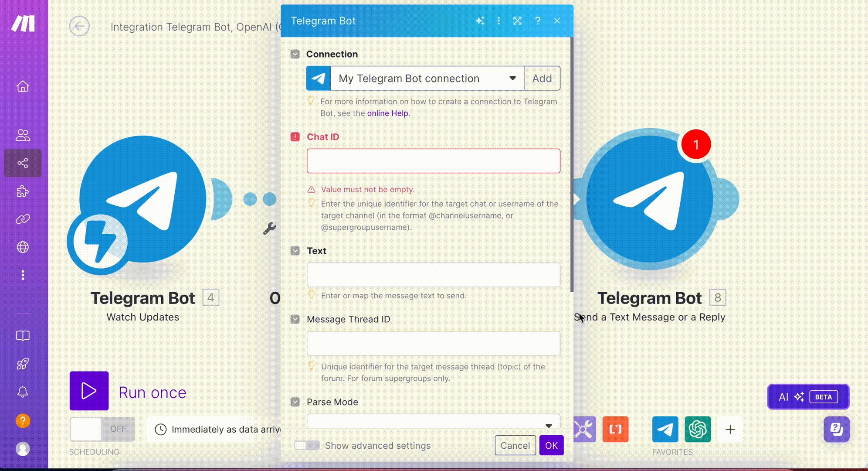Open the Immediately as data arrives schedule setting
This screenshot has width=868, height=471.
click(x=218, y=429)
